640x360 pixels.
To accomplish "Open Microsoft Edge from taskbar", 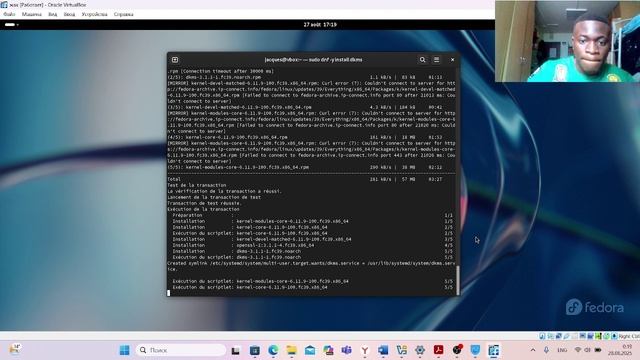I will click(273, 350).
